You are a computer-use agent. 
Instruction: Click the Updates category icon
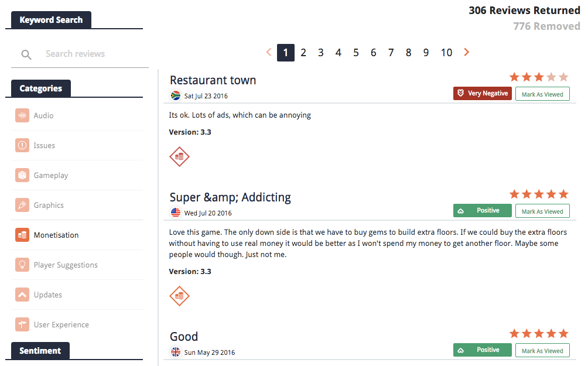click(x=22, y=295)
